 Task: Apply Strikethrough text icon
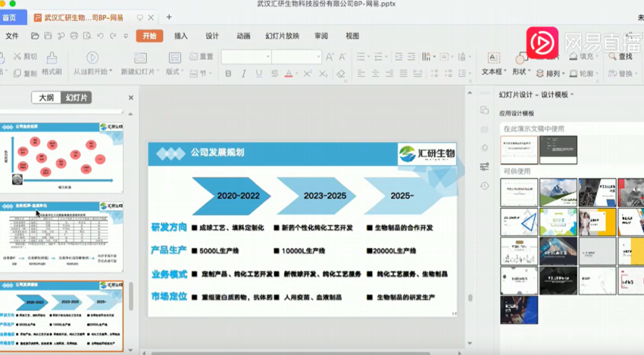point(274,73)
